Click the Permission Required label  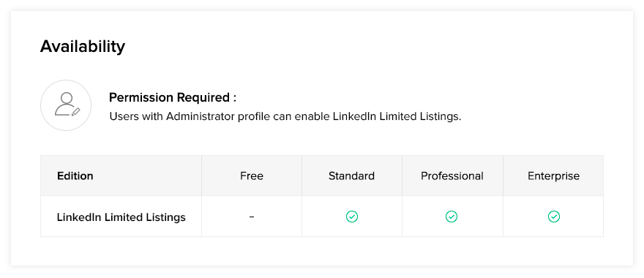[173, 98]
